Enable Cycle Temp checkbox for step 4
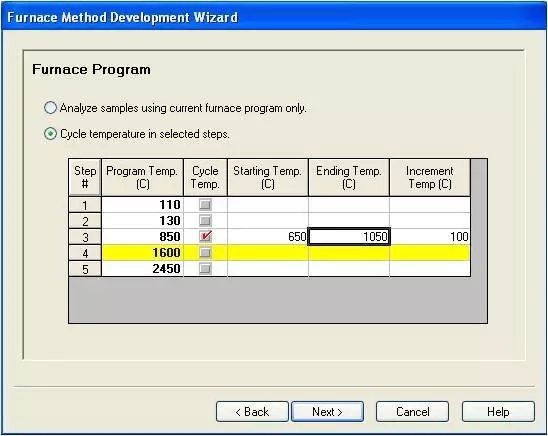The height and width of the screenshot is (436, 548). click(205, 253)
